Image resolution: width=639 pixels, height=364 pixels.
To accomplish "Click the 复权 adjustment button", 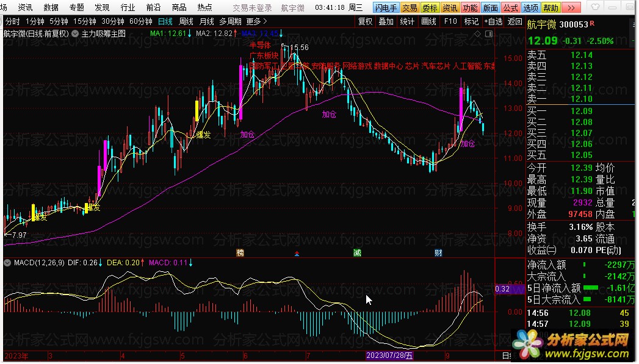I will (365, 21).
